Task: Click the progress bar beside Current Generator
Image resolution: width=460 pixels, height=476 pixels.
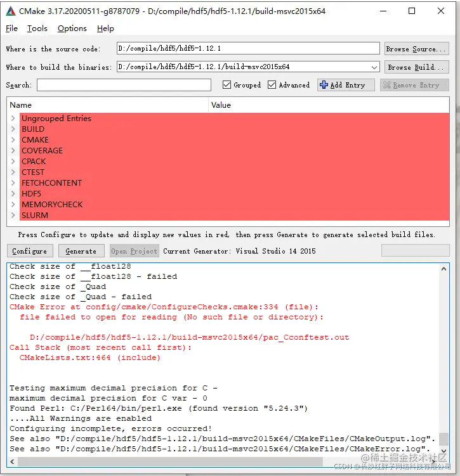Action: point(416,251)
